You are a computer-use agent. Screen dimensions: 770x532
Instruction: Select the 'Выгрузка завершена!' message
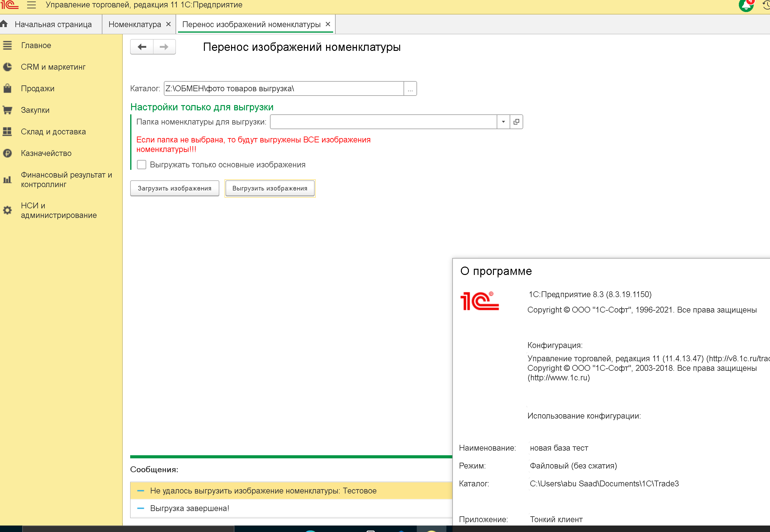[291, 508]
